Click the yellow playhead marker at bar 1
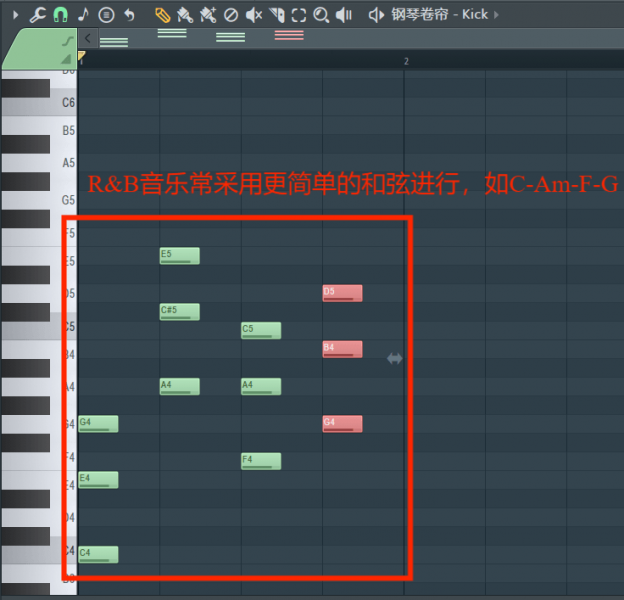 81,56
